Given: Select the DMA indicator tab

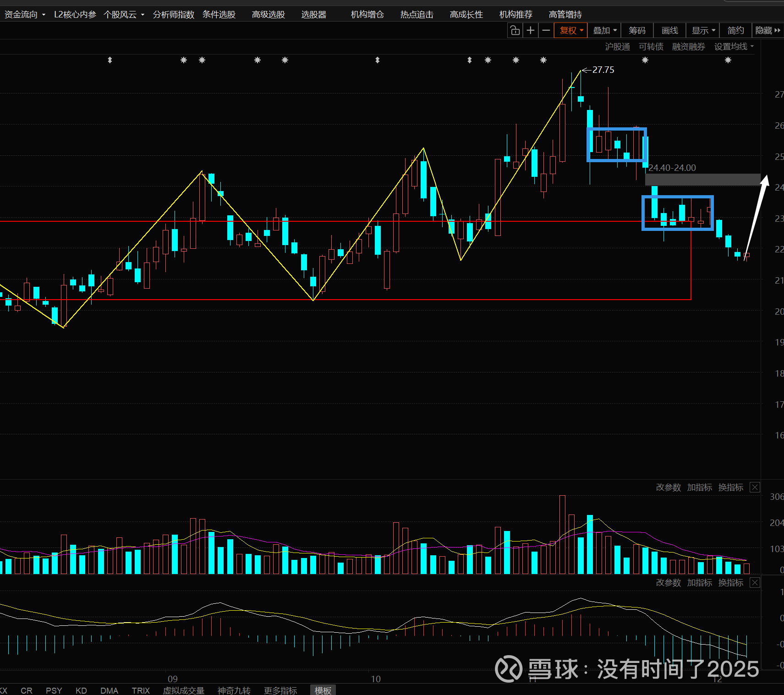Looking at the screenshot, I should point(110,690).
